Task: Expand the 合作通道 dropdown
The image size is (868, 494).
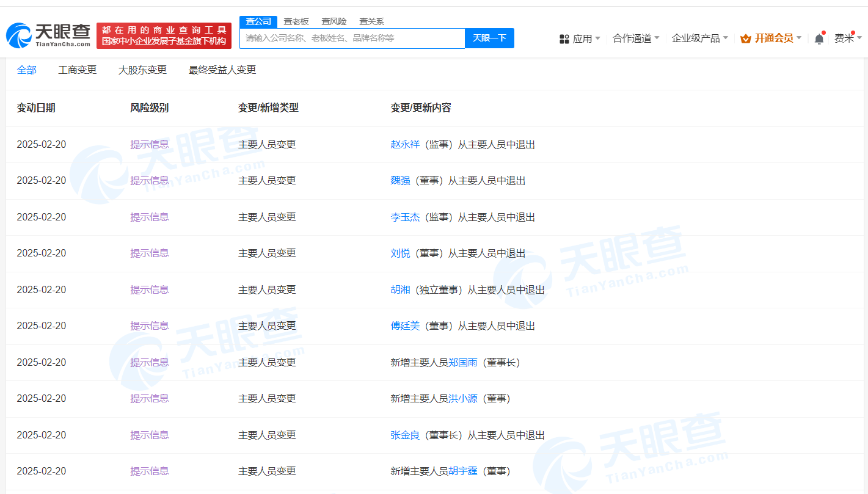Action: click(636, 38)
